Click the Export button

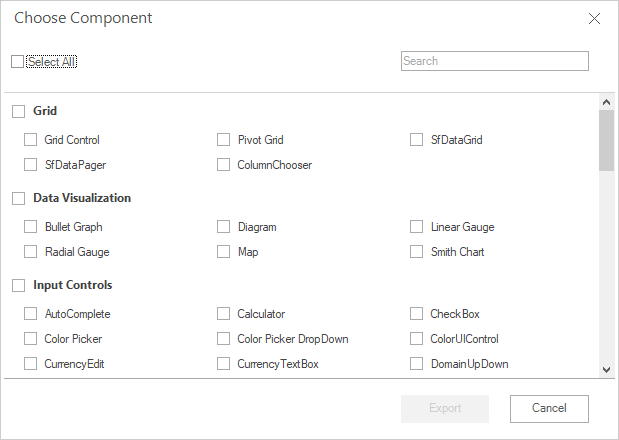445,408
